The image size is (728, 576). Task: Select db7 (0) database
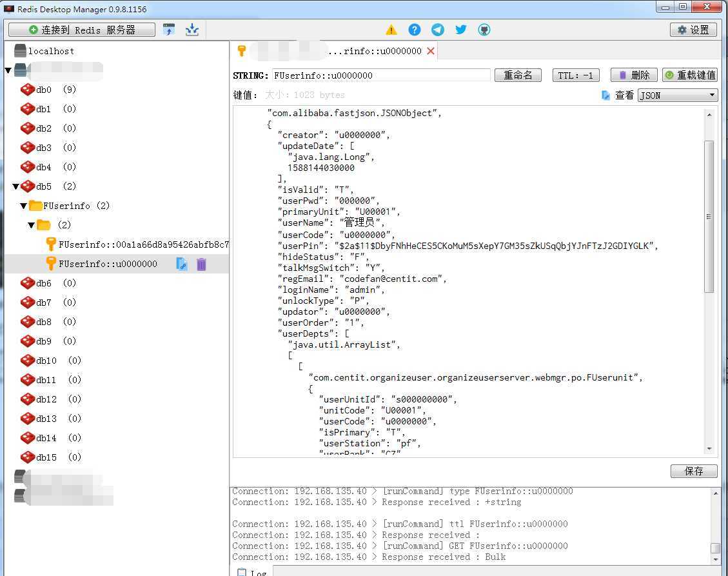pyautogui.click(x=55, y=303)
